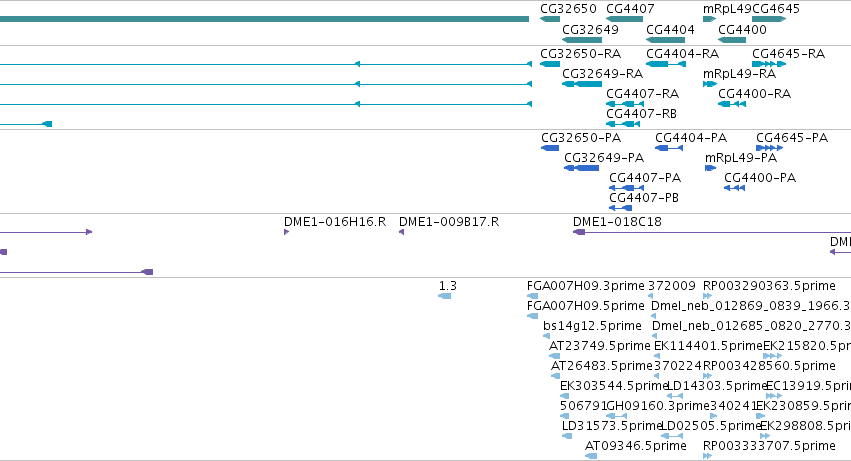Click the GH09160.3prime EST glyph

(617, 416)
